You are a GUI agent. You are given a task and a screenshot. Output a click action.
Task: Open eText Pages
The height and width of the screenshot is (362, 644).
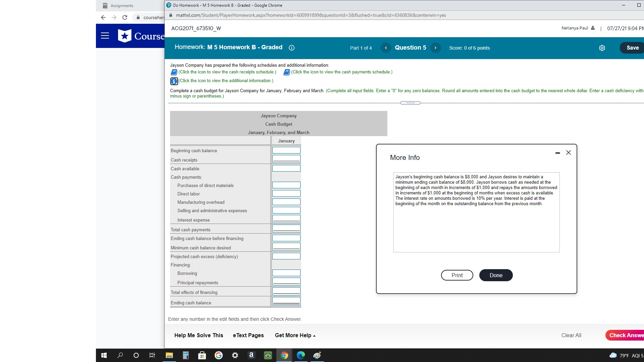click(x=248, y=336)
